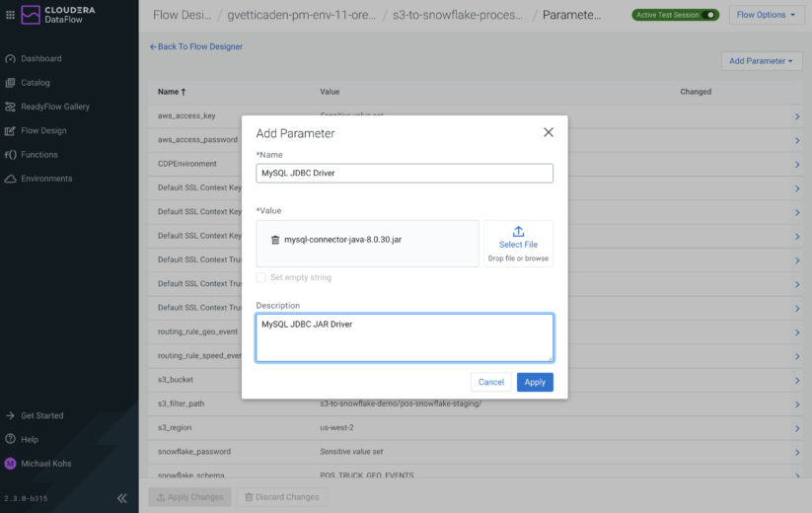Select the s3_region parameter name
Viewport: 812px width, 513px height.
coord(175,427)
